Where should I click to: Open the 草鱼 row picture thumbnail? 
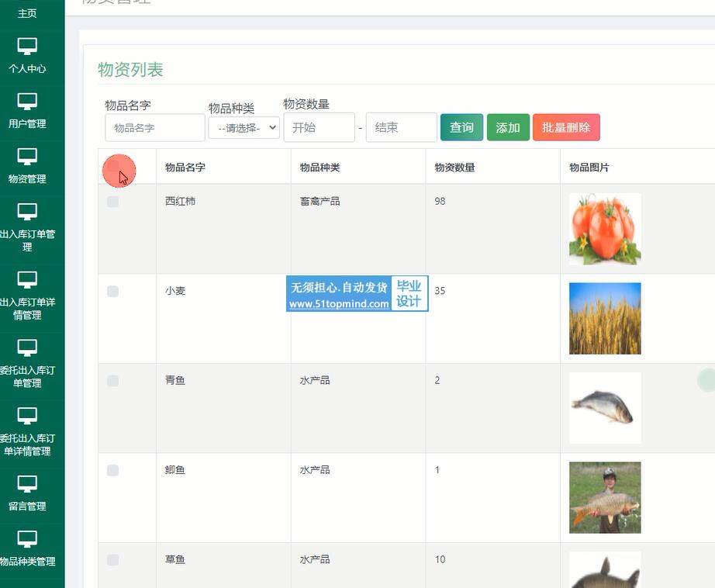[605, 569]
